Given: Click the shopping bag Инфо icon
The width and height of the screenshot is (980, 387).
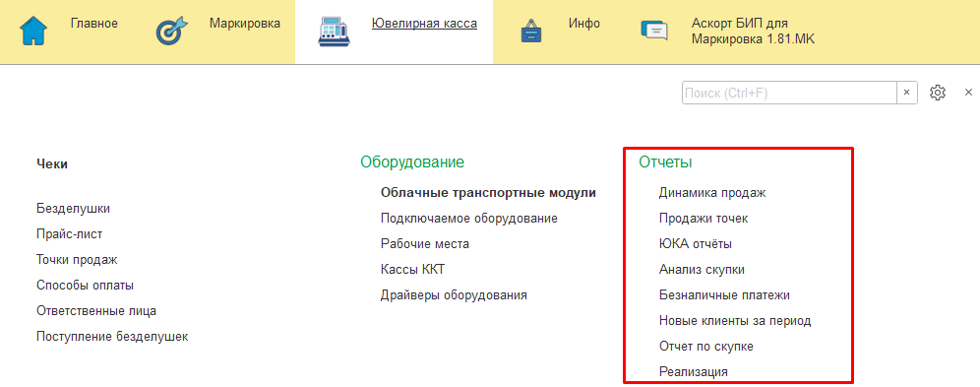Looking at the screenshot, I should (530, 32).
